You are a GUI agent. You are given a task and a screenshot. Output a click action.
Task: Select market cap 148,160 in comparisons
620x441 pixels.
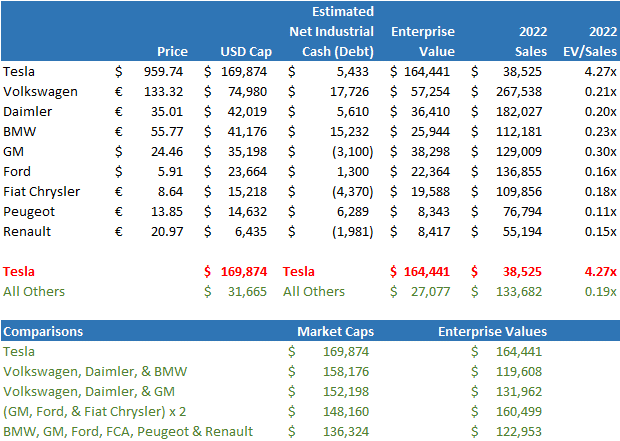click(346, 412)
